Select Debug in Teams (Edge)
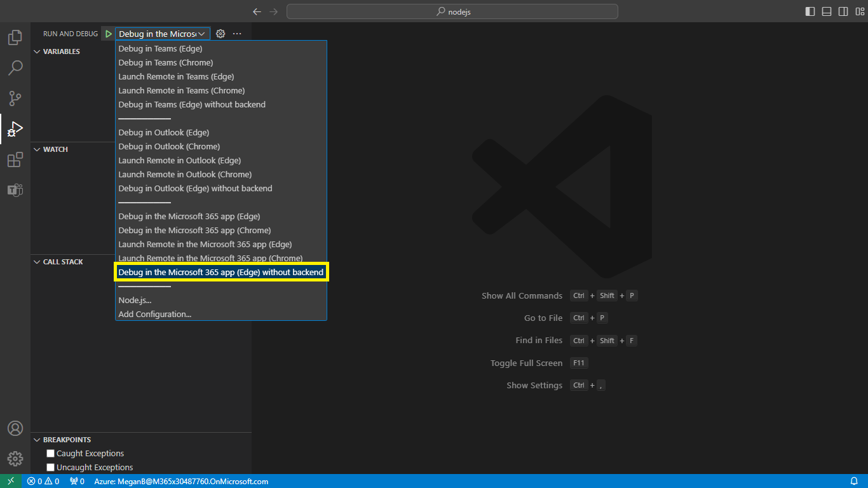The height and width of the screenshot is (488, 868). (x=221, y=48)
